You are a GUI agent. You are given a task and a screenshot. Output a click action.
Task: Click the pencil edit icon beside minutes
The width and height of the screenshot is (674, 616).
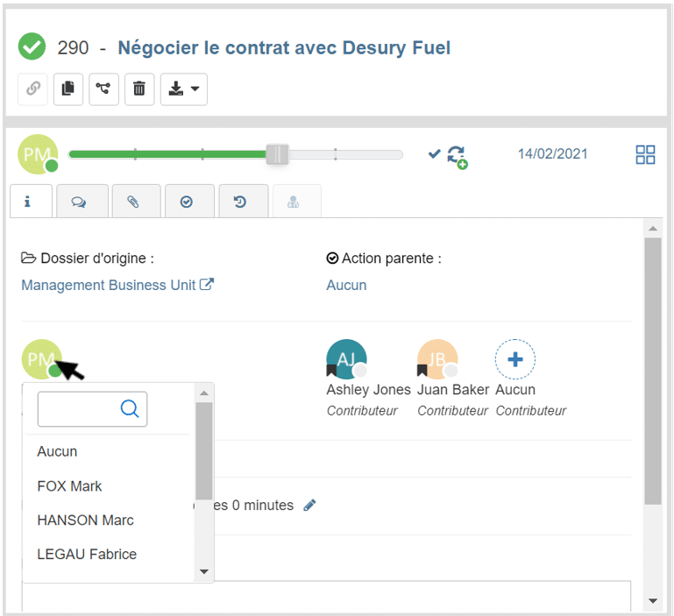coord(309,505)
